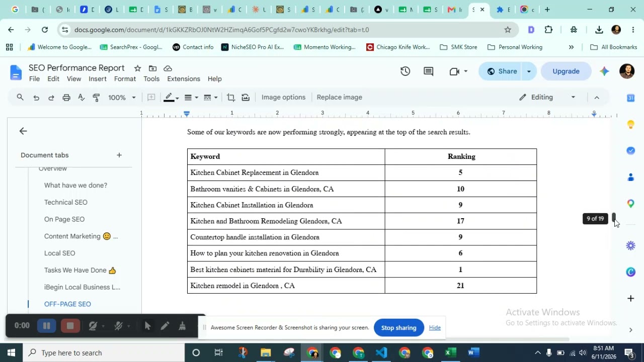Open the search the menus tool
The width and height of the screenshot is (644, 362).
20,97
